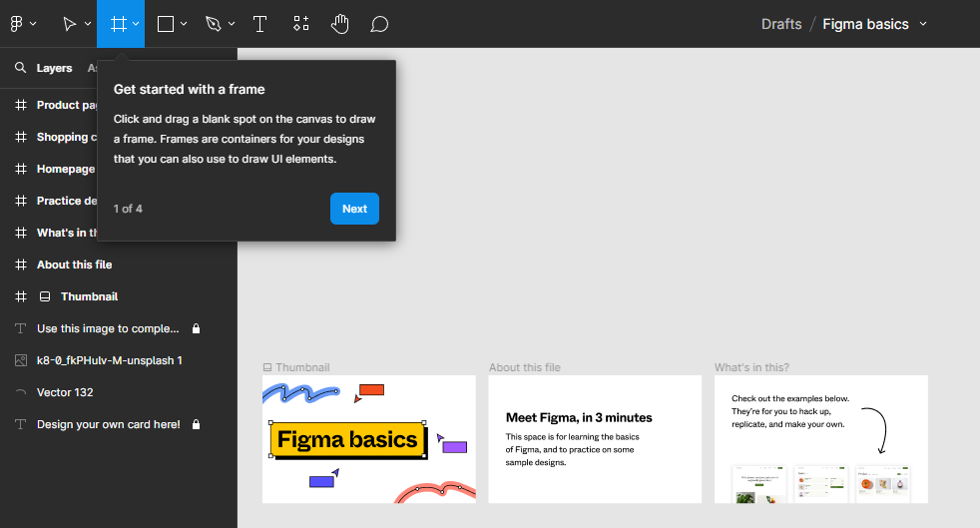
Task: Open the Figma basics file name dropdown
Action: click(x=923, y=24)
